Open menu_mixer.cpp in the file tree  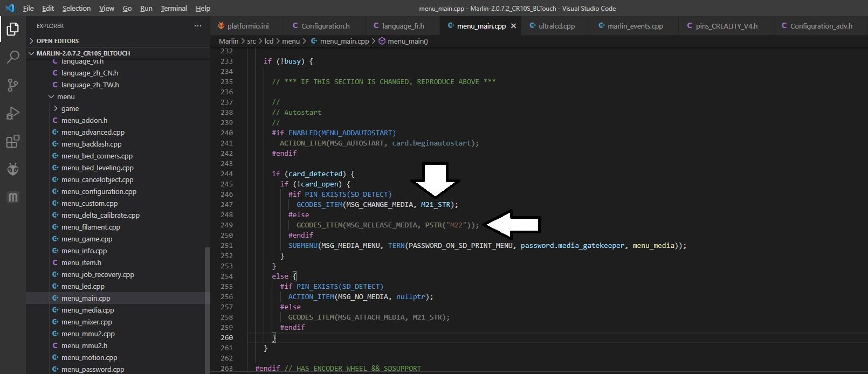click(x=118, y=322)
